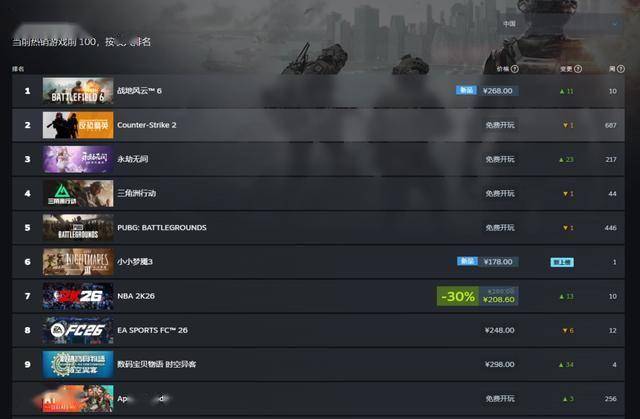The height and width of the screenshot is (419, 640).
Task: Select the EA SPORTS FC 26 logo thumbnail
Action: click(78, 330)
